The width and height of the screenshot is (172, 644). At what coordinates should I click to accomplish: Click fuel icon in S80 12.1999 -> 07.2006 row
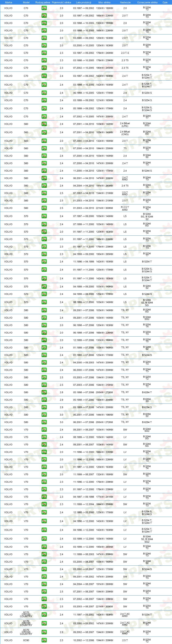44,340
